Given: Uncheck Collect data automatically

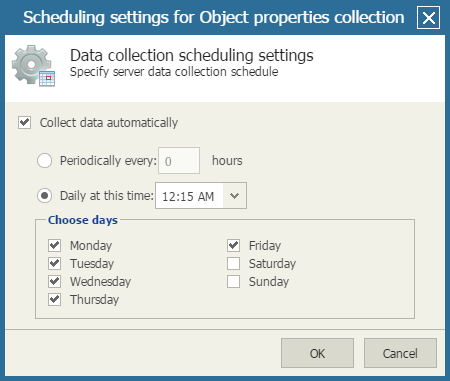Looking at the screenshot, I should (x=25, y=122).
